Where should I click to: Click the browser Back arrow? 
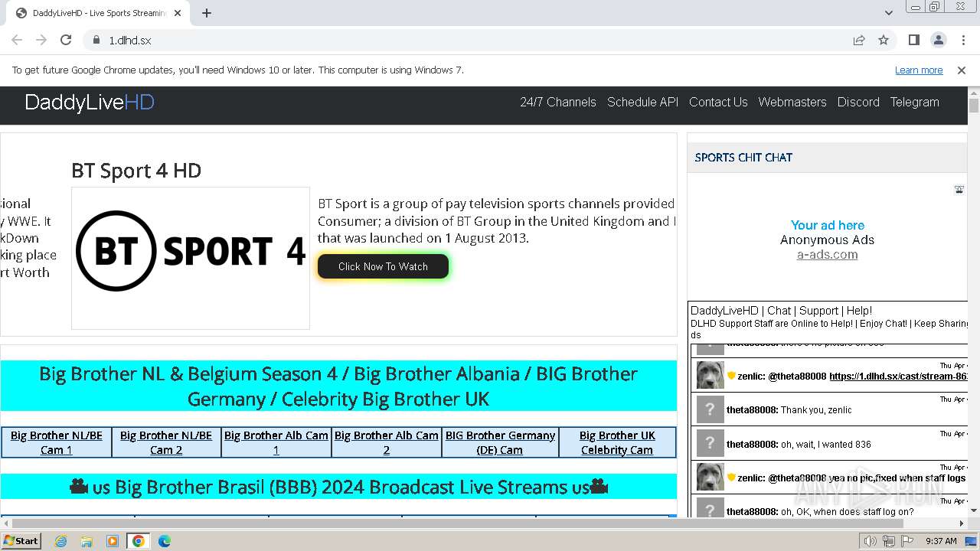click(x=17, y=40)
